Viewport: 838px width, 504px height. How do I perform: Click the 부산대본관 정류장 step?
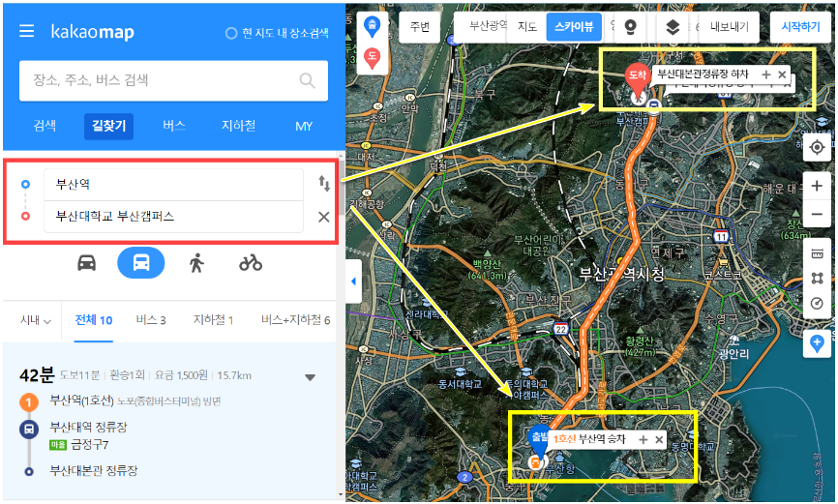tap(94, 470)
